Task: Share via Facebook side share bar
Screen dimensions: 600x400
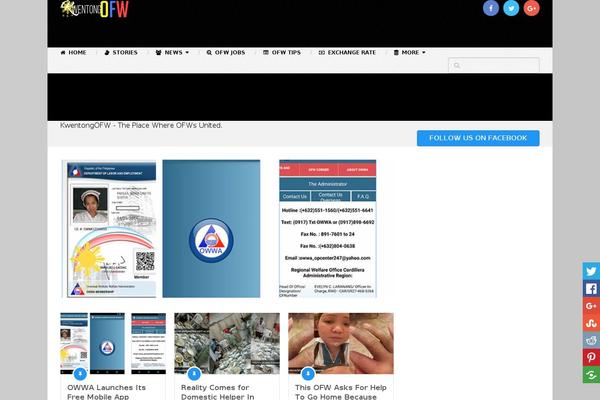Action: coord(591,289)
